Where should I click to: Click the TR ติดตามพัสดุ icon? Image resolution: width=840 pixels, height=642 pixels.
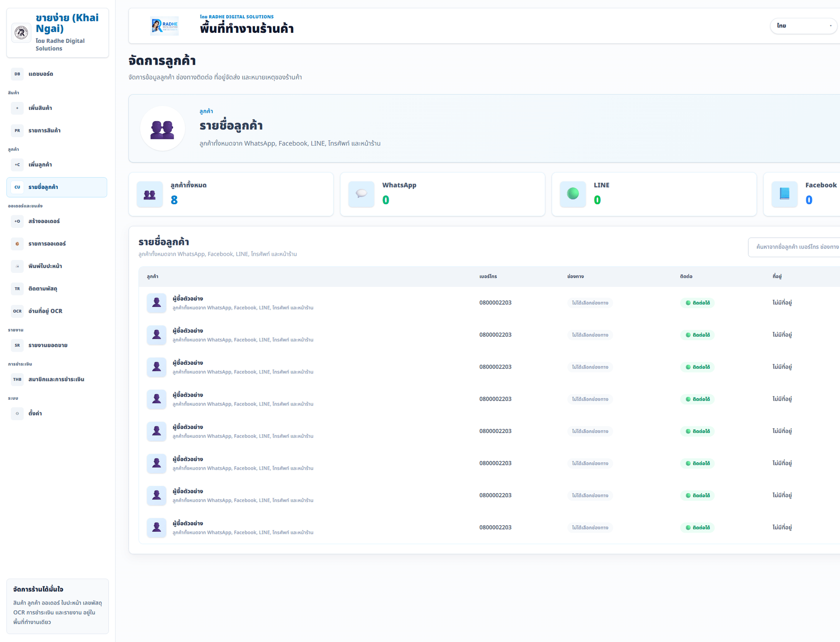click(17, 289)
